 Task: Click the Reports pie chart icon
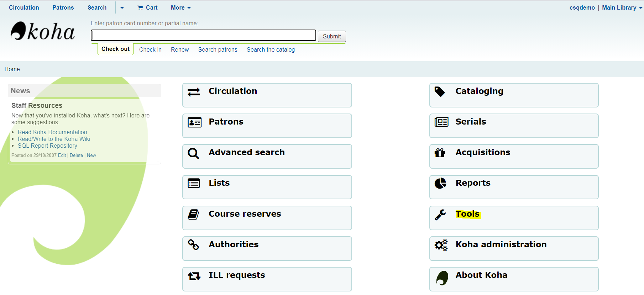tap(440, 183)
